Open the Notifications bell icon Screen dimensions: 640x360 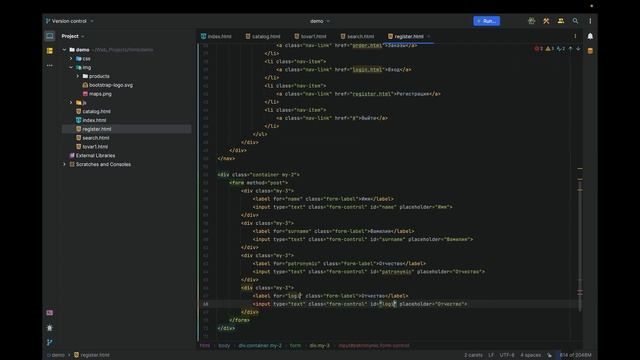590,36
